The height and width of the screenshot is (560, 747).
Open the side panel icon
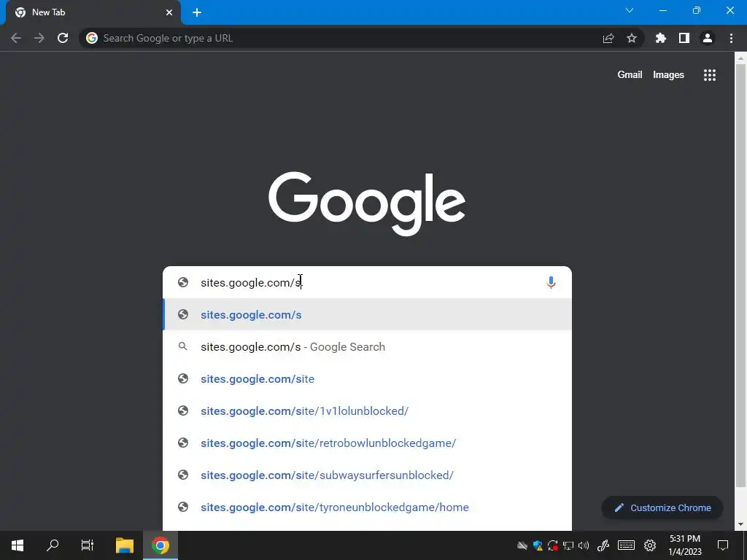pos(684,38)
